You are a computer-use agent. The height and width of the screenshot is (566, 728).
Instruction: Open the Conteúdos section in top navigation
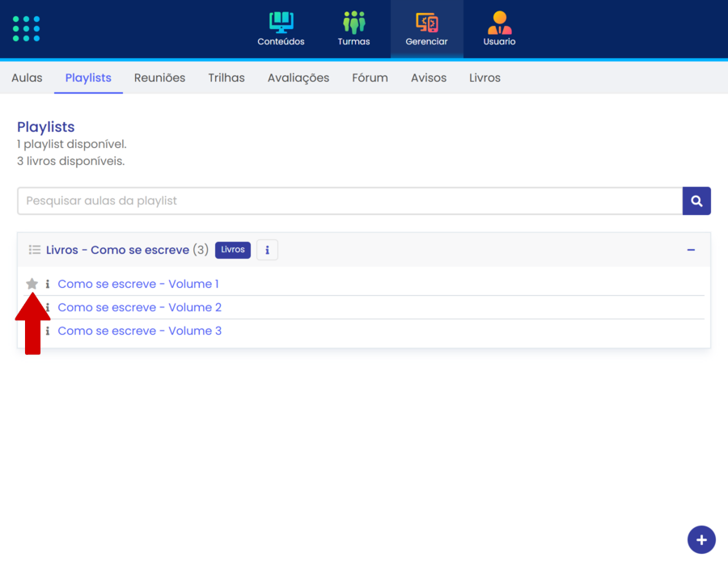pos(281,29)
